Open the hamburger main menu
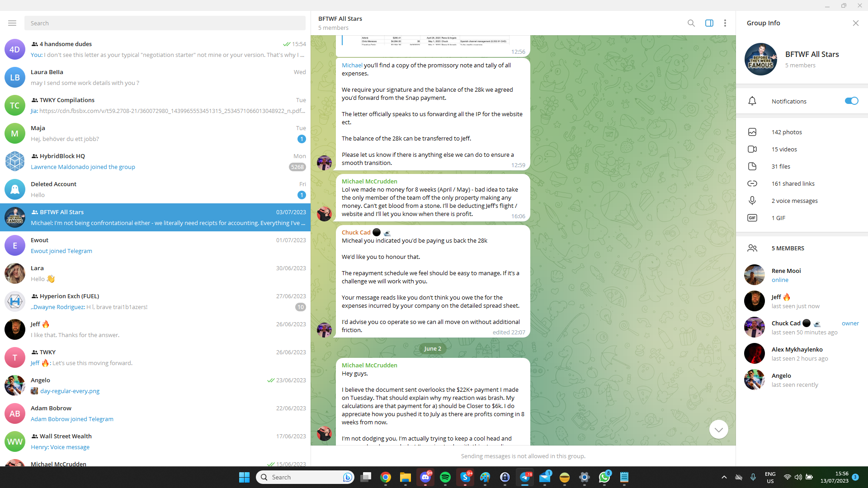The height and width of the screenshot is (488, 868). click(12, 23)
